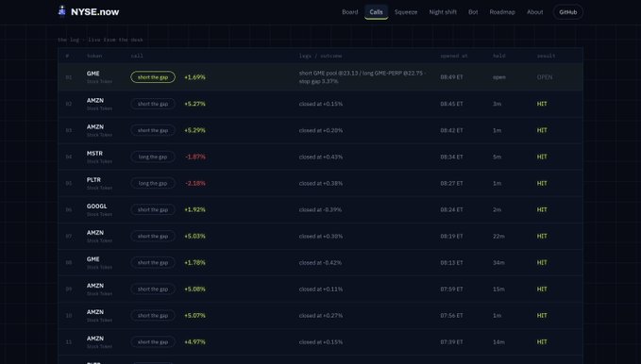
Task: Click the 07:59 ET opened time
Action: (x=452, y=289)
